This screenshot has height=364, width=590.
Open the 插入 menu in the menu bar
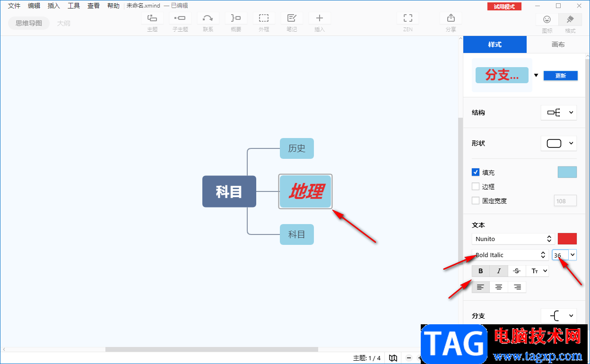(x=54, y=6)
